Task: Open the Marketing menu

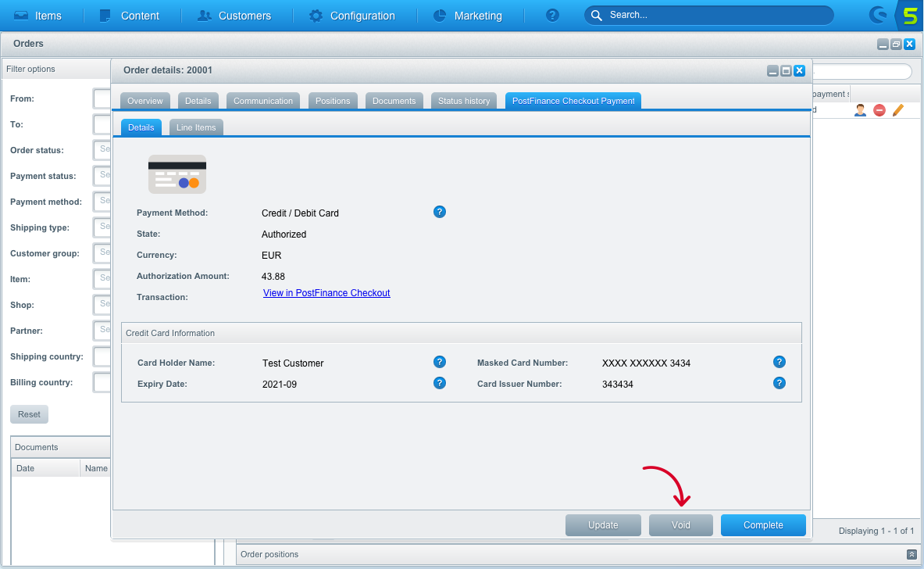Action: coord(467,16)
